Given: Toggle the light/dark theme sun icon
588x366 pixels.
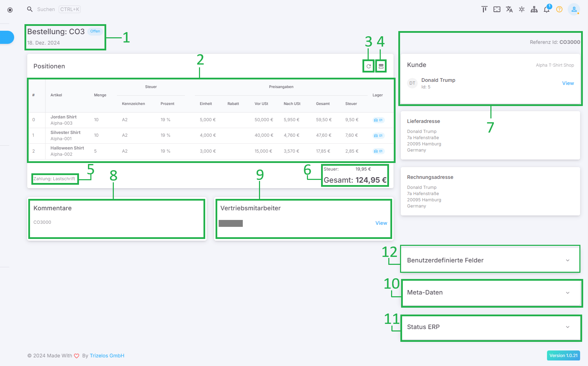Looking at the screenshot, I should click(x=522, y=9).
